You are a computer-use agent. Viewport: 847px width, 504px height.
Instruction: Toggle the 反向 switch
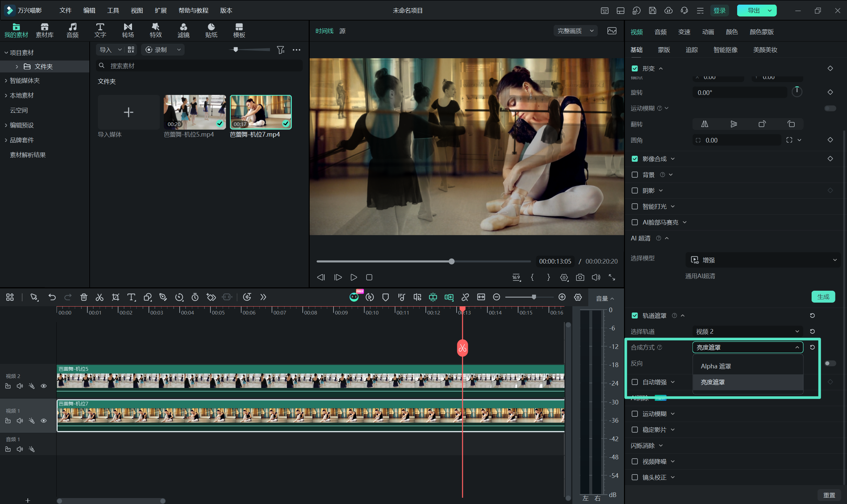click(830, 363)
